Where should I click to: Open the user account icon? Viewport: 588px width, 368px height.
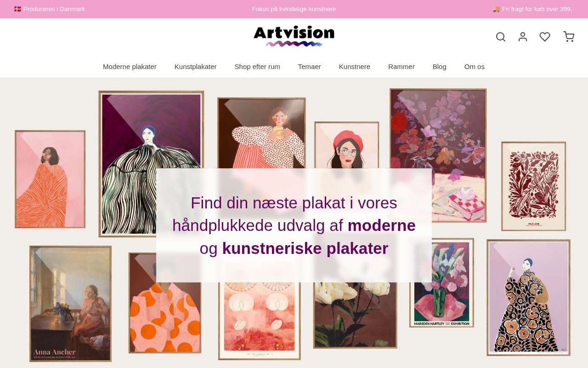pos(523,37)
